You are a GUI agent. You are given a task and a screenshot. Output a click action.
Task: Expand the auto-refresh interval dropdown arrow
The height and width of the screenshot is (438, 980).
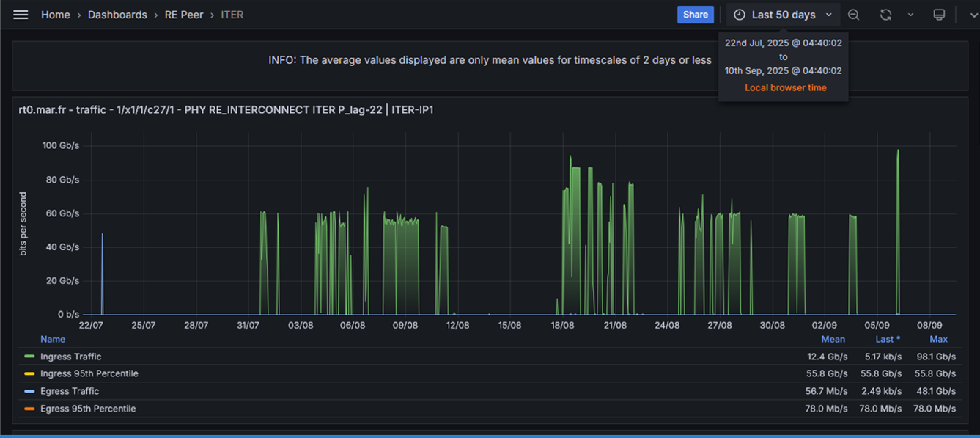pos(910,15)
